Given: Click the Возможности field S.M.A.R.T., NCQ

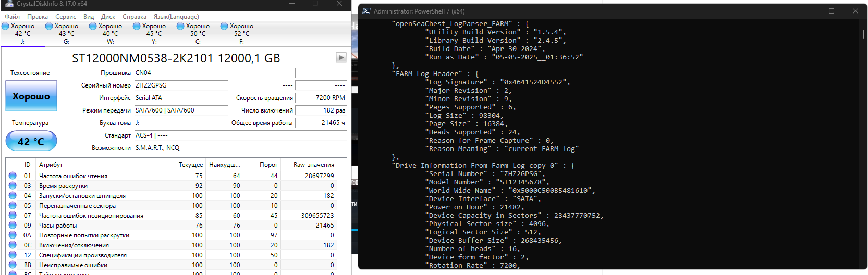Looking at the screenshot, I should (x=240, y=148).
